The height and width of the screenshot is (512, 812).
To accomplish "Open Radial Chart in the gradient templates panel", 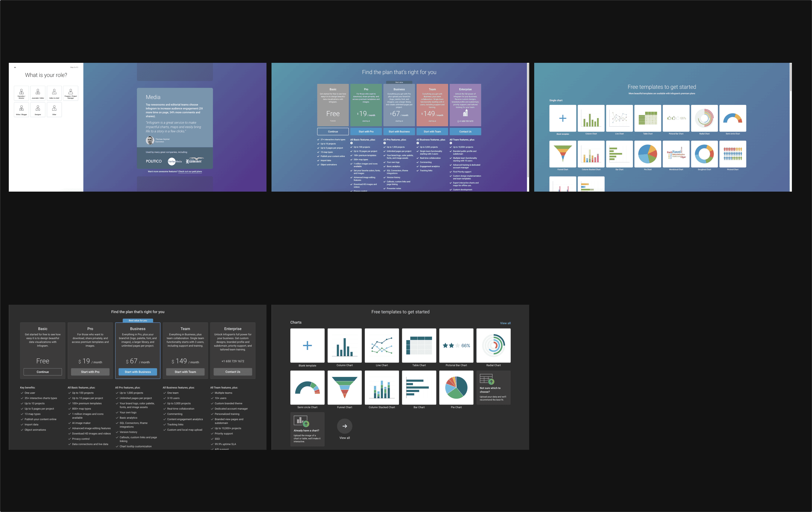I will pyautogui.click(x=704, y=118).
